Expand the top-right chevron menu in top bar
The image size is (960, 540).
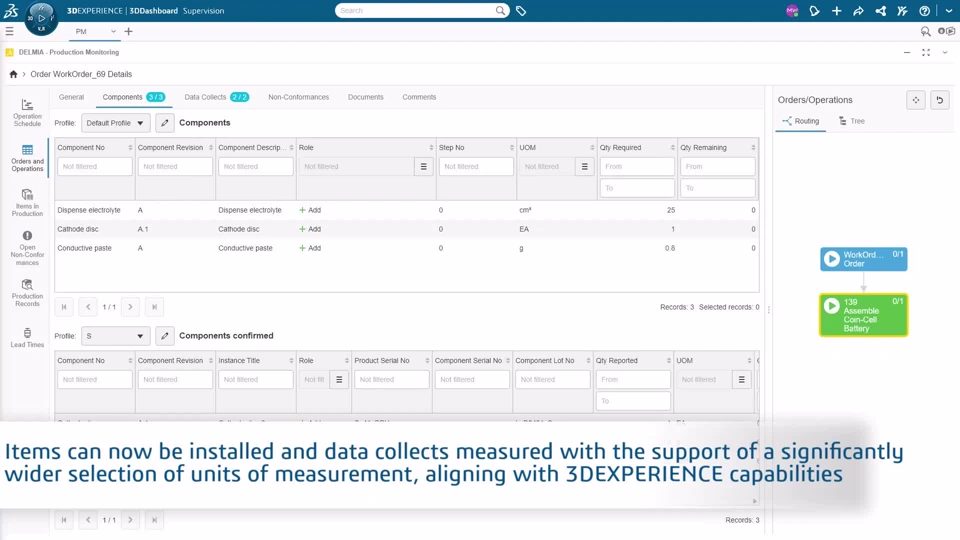pyautogui.click(x=949, y=11)
